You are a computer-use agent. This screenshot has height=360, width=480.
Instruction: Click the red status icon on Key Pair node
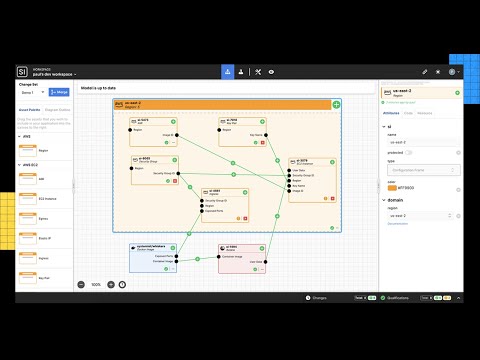[x=263, y=143]
